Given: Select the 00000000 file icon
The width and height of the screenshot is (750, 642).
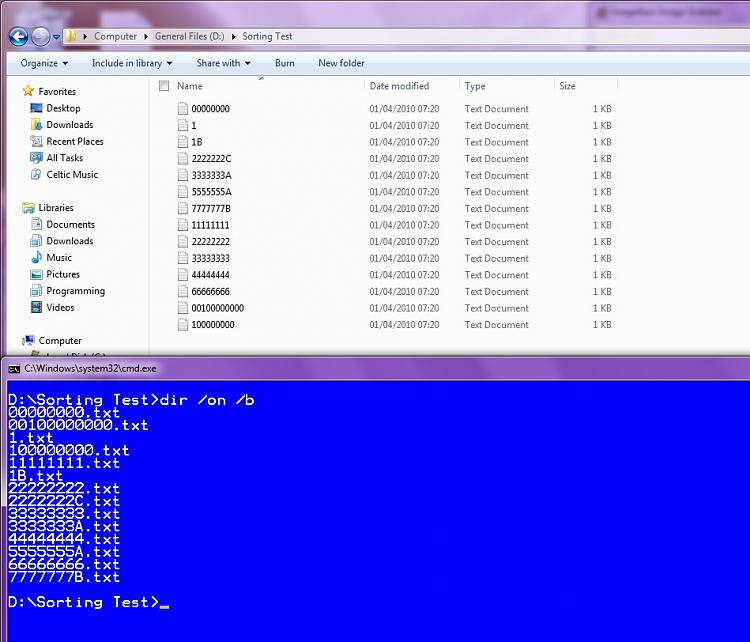Looking at the screenshot, I should click(183, 109).
